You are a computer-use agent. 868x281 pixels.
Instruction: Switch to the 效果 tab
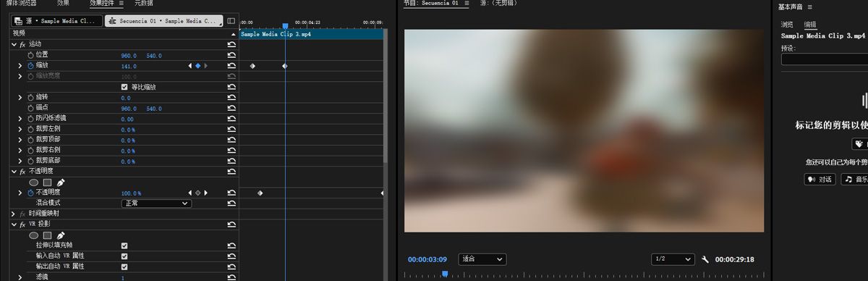click(64, 4)
